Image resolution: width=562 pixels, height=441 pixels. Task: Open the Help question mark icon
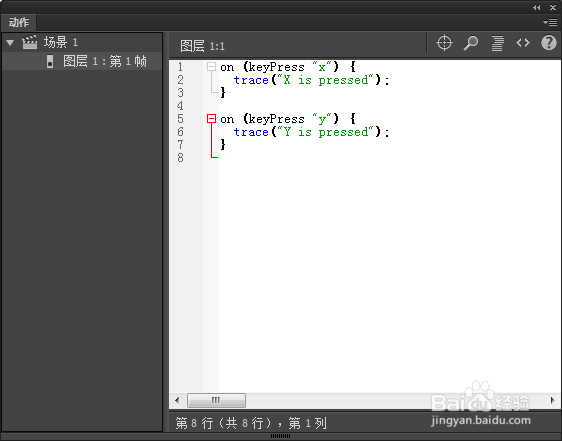tap(549, 43)
